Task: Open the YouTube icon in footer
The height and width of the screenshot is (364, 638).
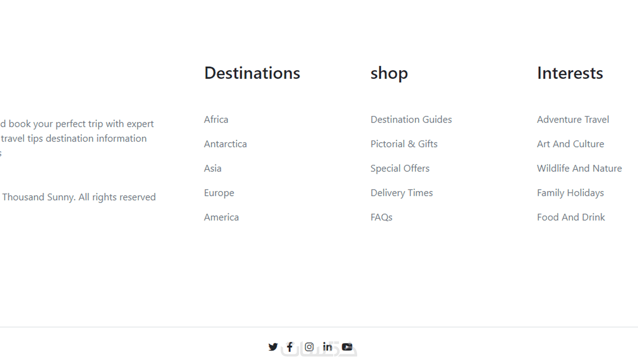Action: click(x=347, y=347)
